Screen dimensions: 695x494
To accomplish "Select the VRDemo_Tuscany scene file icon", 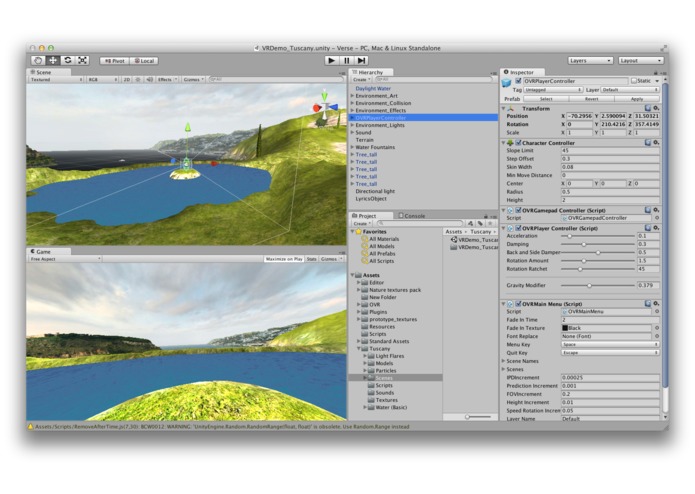I will [x=454, y=239].
